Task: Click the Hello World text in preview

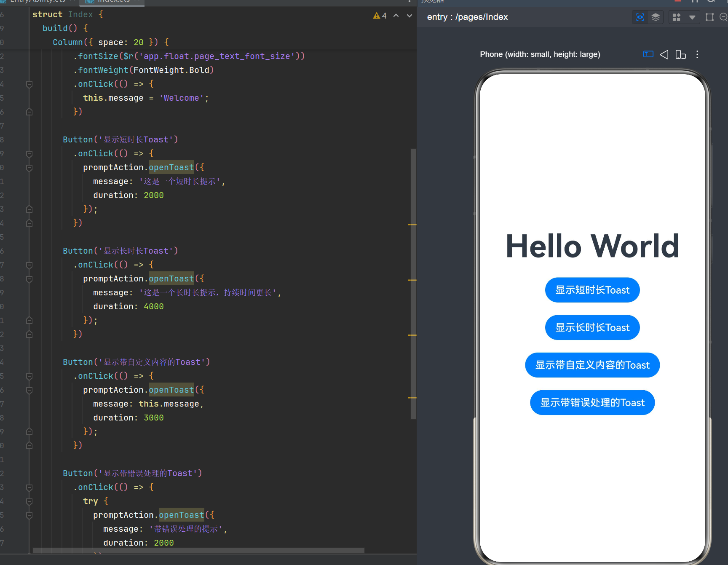Action: (x=592, y=246)
